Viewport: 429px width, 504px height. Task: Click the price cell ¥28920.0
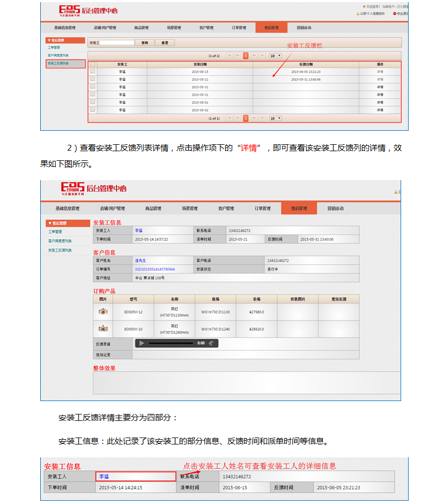[257, 329]
